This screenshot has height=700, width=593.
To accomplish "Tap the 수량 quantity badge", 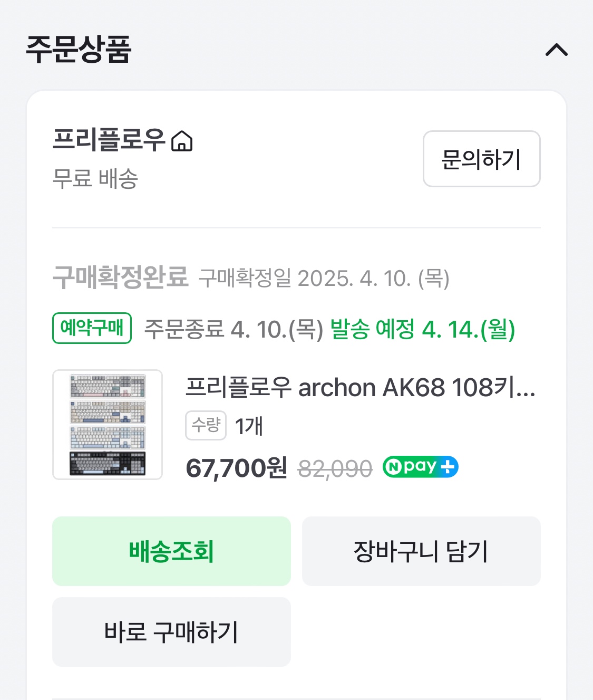I will (206, 425).
